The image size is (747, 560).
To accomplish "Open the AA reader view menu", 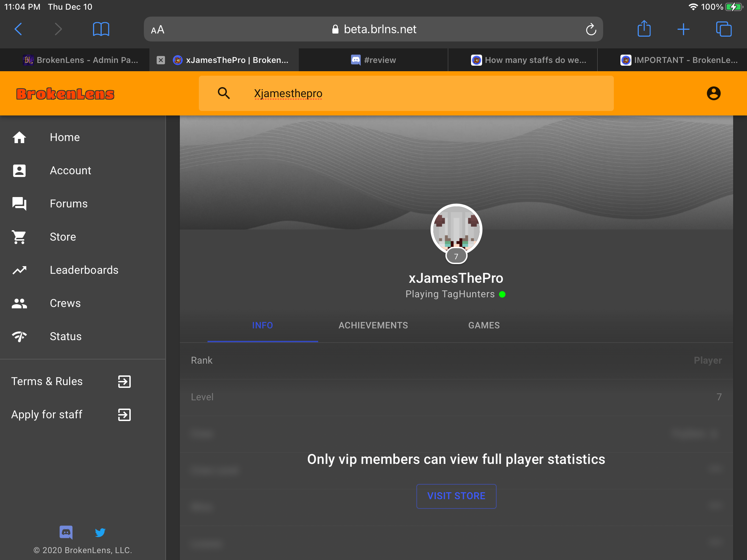I will point(157,30).
